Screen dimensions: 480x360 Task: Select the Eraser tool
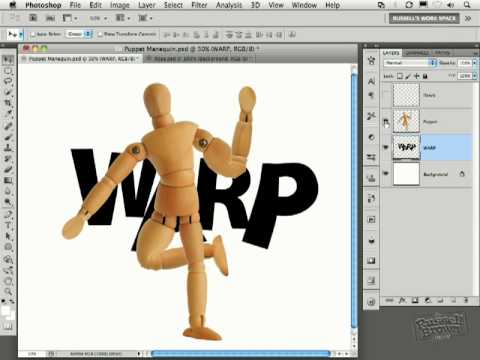pyautogui.click(x=8, y=169)
